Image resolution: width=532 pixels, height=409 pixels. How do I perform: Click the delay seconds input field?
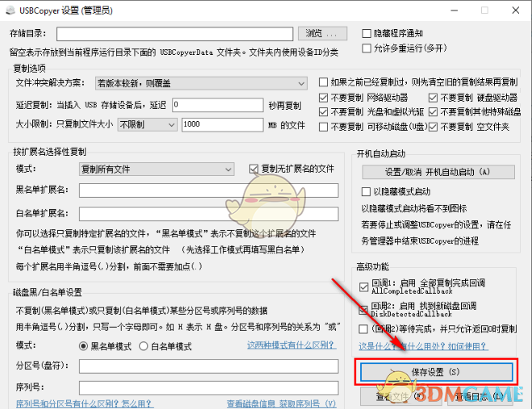218,105
